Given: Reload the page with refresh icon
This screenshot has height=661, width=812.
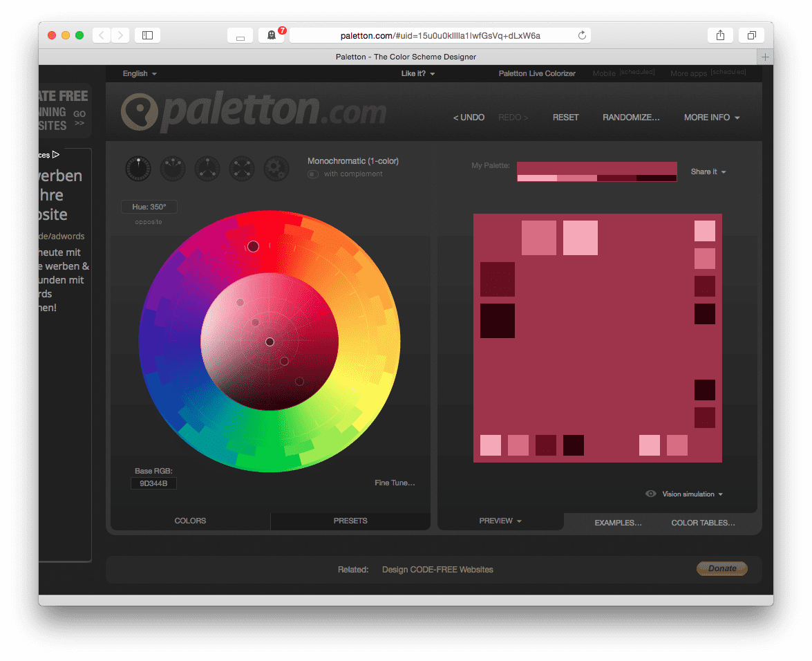Looking at the screenshot, I should point(582,35).
